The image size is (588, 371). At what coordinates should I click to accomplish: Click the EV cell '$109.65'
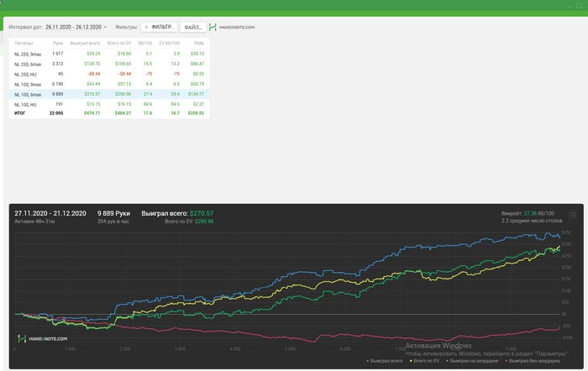coord(123,64)
